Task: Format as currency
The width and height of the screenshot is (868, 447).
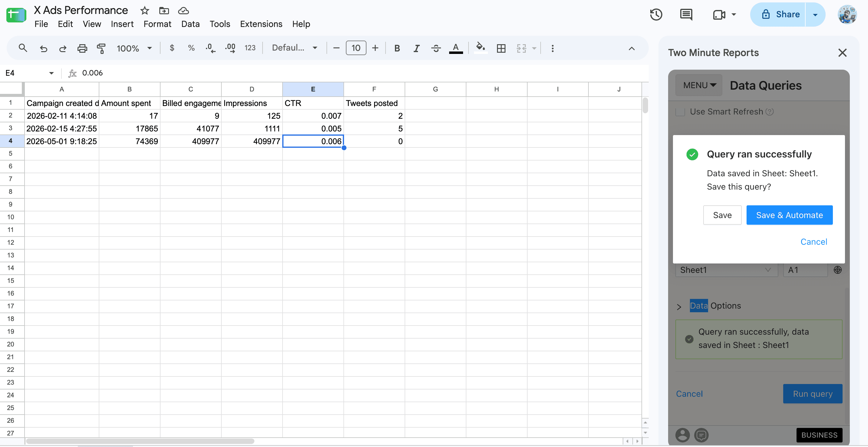Action: pos(172,48)
